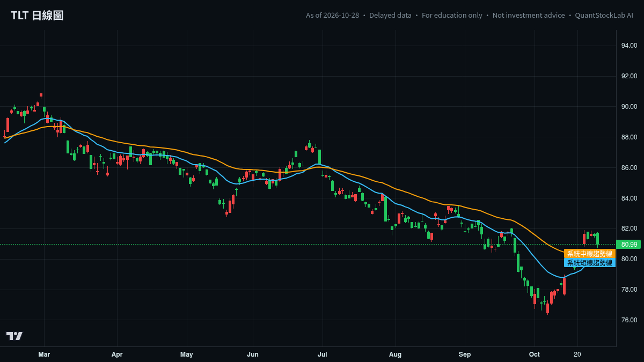This screenshot has height=362, width=644.
Task: Click the 94.00 price axis label
Action: (629, 46)
